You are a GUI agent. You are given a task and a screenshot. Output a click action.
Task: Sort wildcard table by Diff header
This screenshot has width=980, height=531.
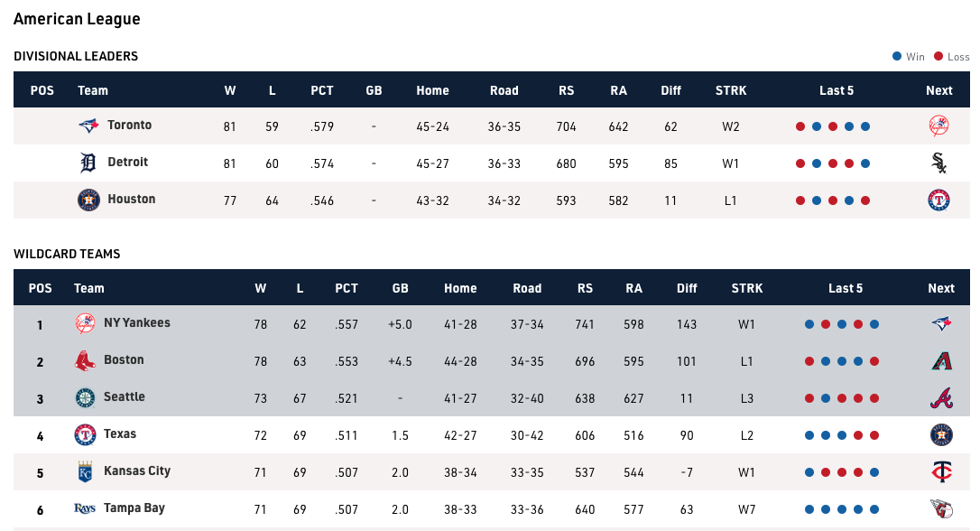[x=687, y=288]
